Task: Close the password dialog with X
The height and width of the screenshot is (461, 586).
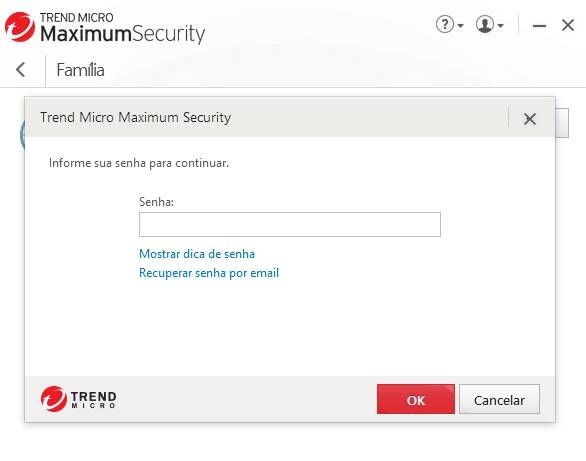Action: point(530,119)
